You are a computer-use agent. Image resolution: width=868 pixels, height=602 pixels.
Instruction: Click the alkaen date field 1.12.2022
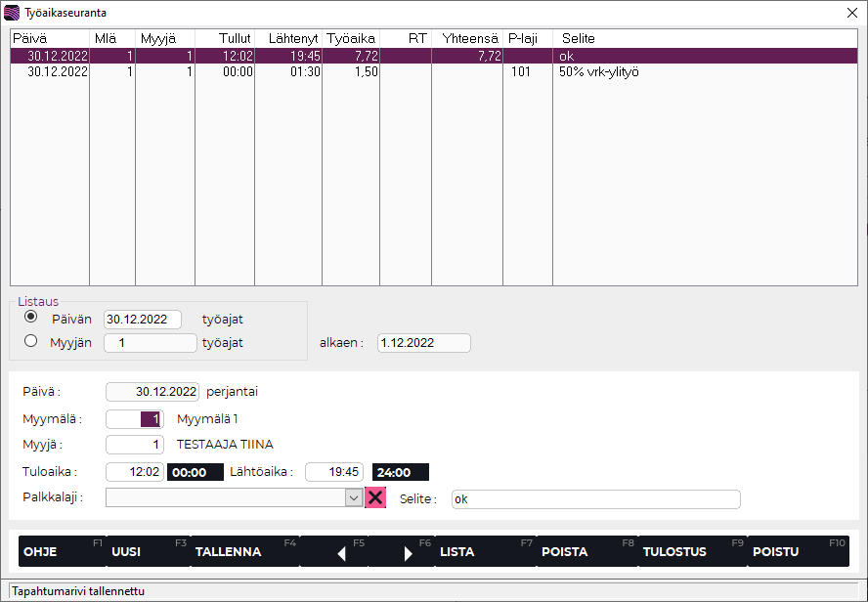click(422, 343)
